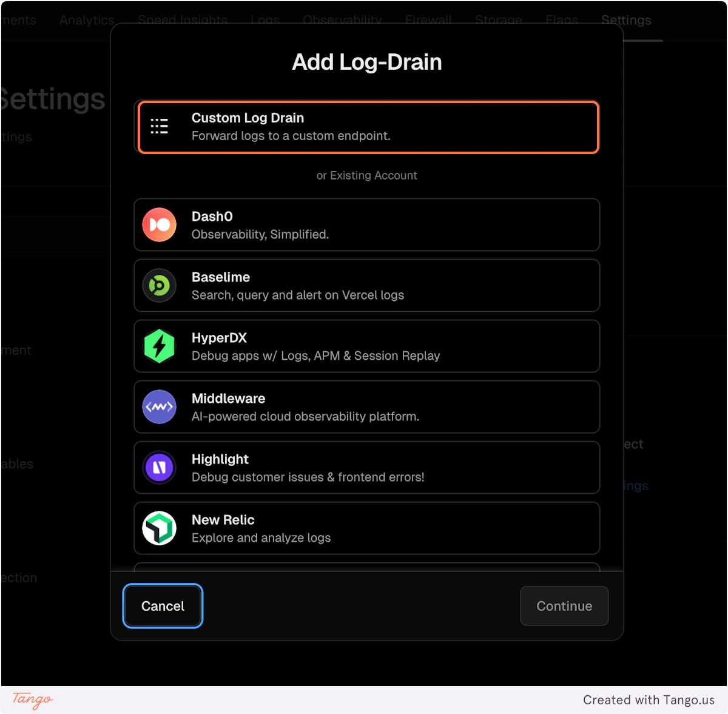728x714 pixels.
Task: Open the Created with Tango.us link
Action: pyautogui.click(x=649, y=699)
